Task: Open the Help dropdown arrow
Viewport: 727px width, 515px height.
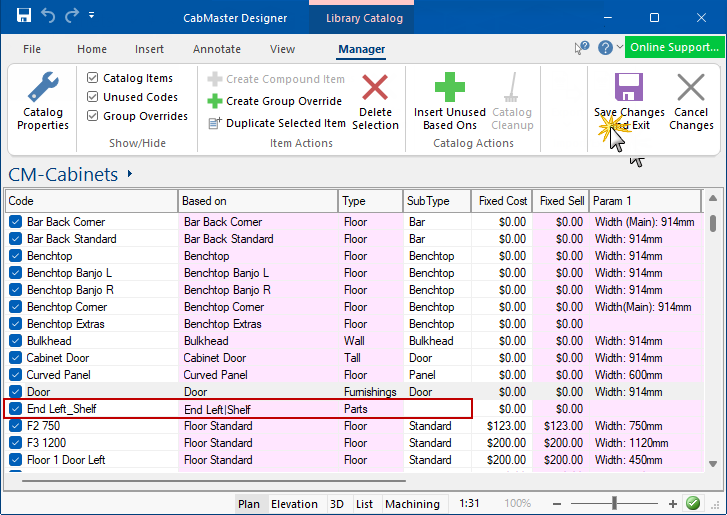Action: 618,48
